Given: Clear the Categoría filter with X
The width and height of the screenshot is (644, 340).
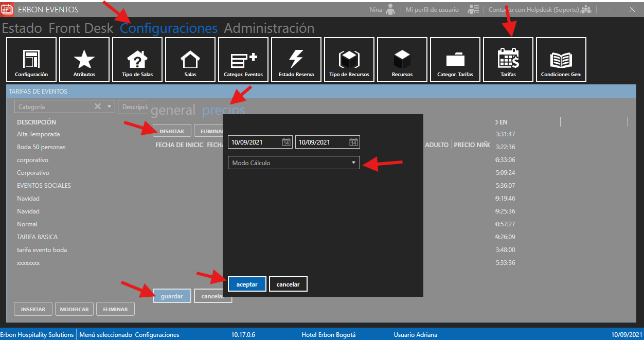Looking at the screenshot, I should click(98, 106).
